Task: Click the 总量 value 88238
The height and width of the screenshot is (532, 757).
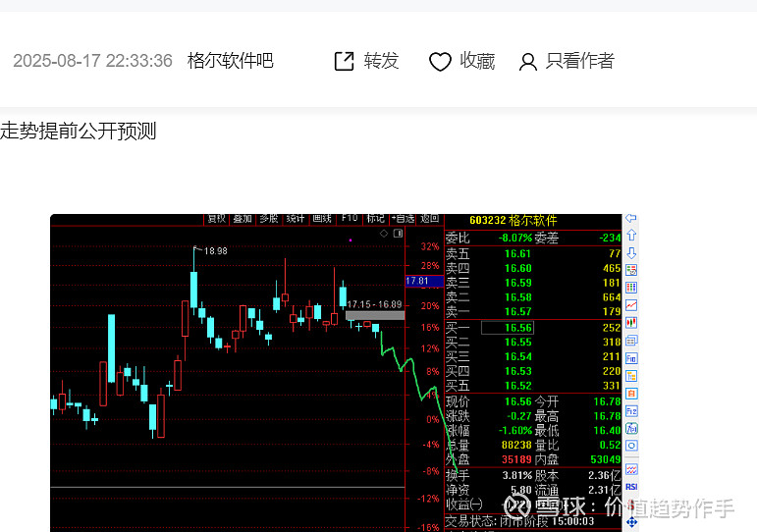Action: (516, 445)
